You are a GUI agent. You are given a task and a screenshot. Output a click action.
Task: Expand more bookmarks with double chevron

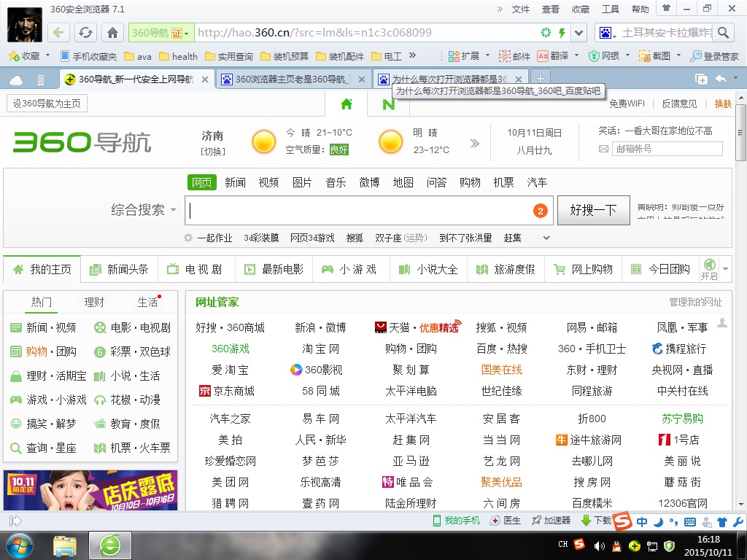pos(413,55)
